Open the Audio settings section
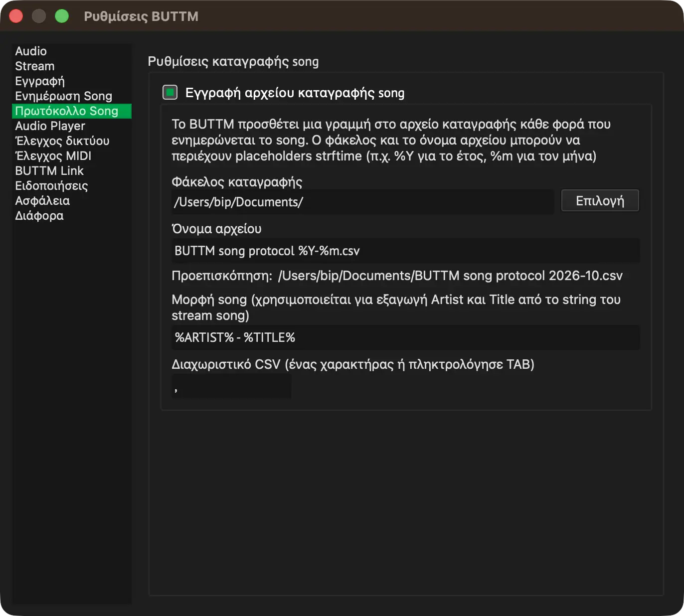 click(72, 51)
